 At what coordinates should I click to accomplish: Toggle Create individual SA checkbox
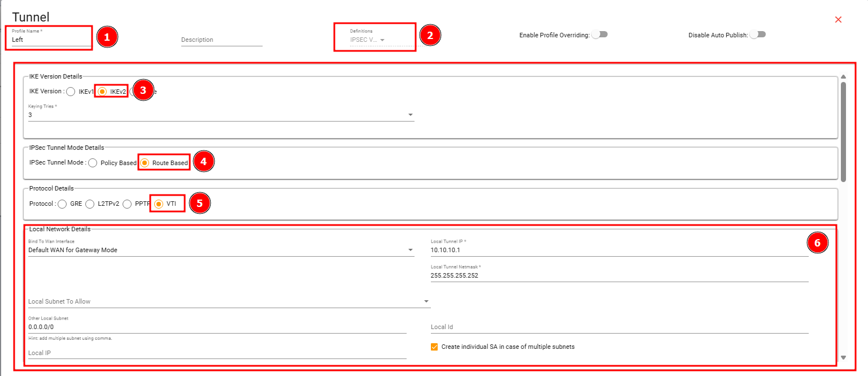point(434,347)
